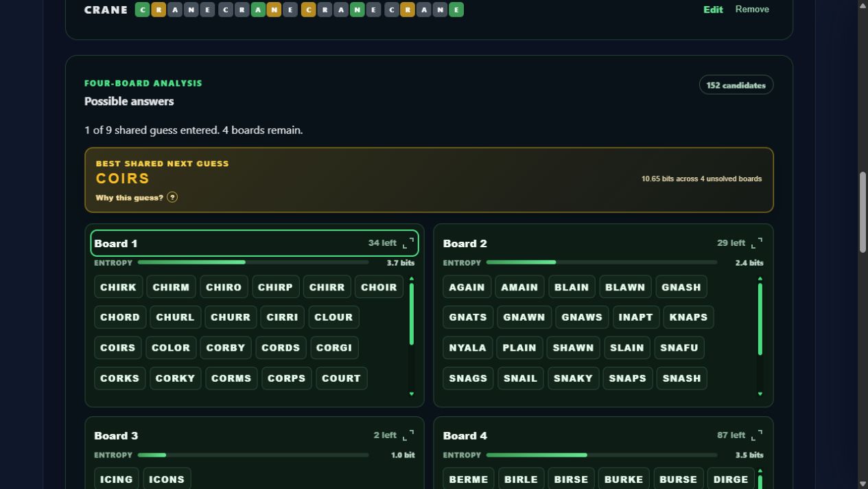The image size is (868, 489).
Task: Click the Edit link for CRANE guess
Action: [713, 10]
